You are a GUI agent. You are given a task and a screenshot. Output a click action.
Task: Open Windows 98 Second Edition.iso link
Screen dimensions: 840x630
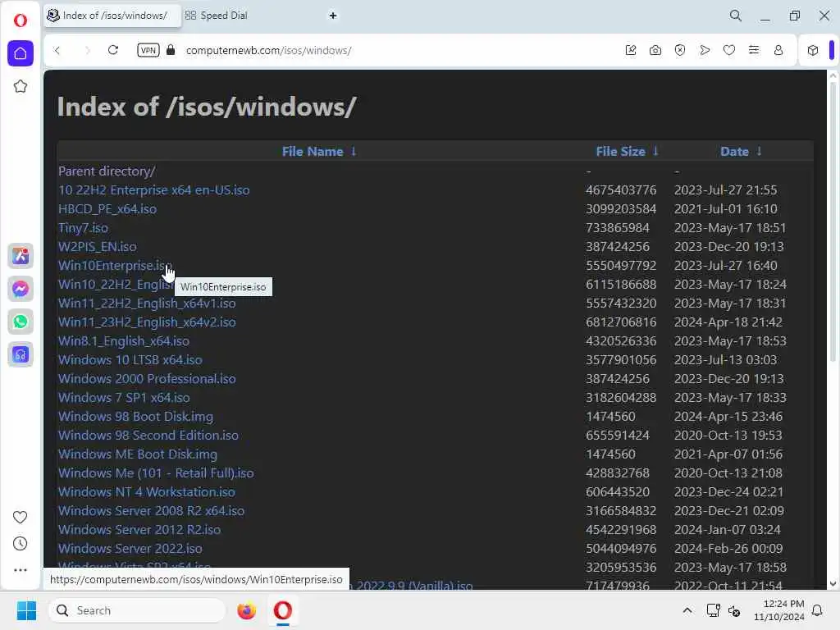pyautogui.click(x=148, y=435)
